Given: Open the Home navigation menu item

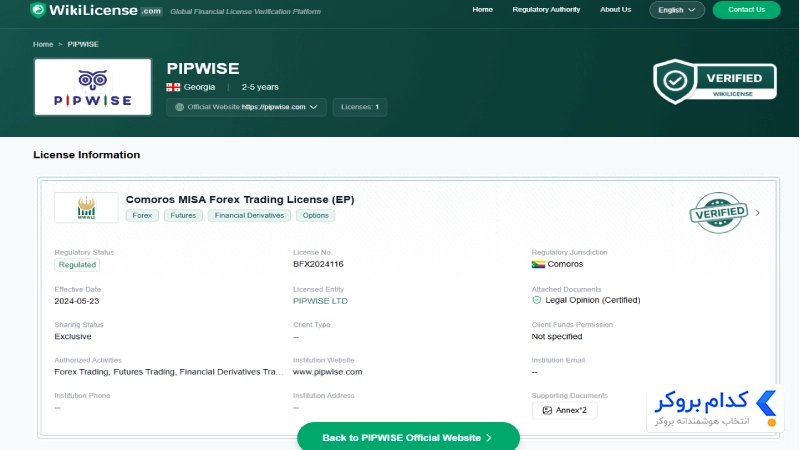Looking at the screenshot, I should point(482,10).
